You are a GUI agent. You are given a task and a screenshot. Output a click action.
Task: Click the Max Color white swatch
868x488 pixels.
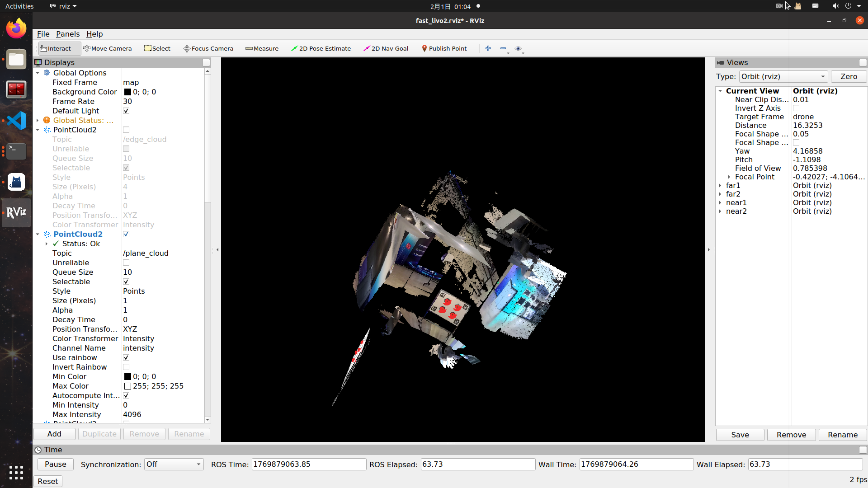point(127,386)
